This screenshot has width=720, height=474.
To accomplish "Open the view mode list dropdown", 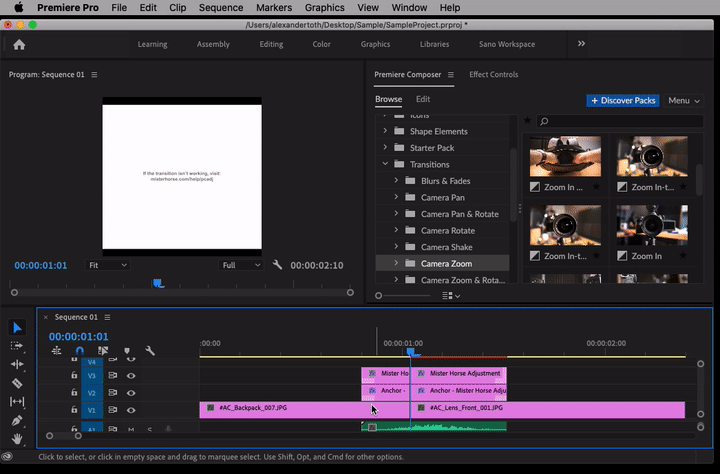I will click(x=451, y=296).
